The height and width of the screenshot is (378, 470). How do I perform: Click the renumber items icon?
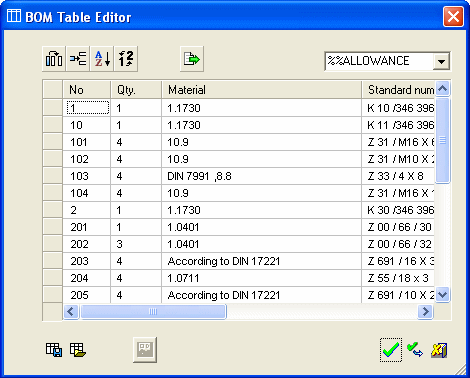coord(126,59)
